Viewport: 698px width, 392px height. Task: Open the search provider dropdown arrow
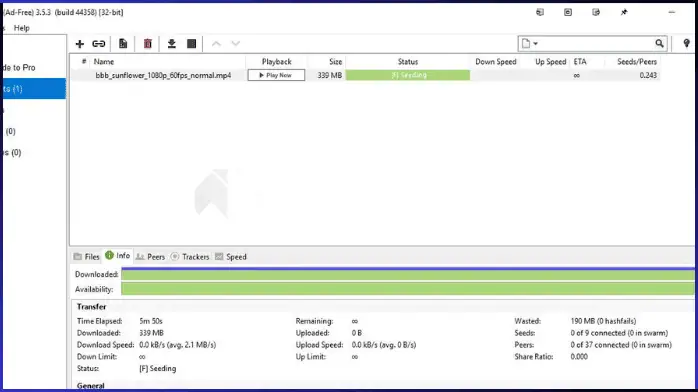[x=536, y=44]
